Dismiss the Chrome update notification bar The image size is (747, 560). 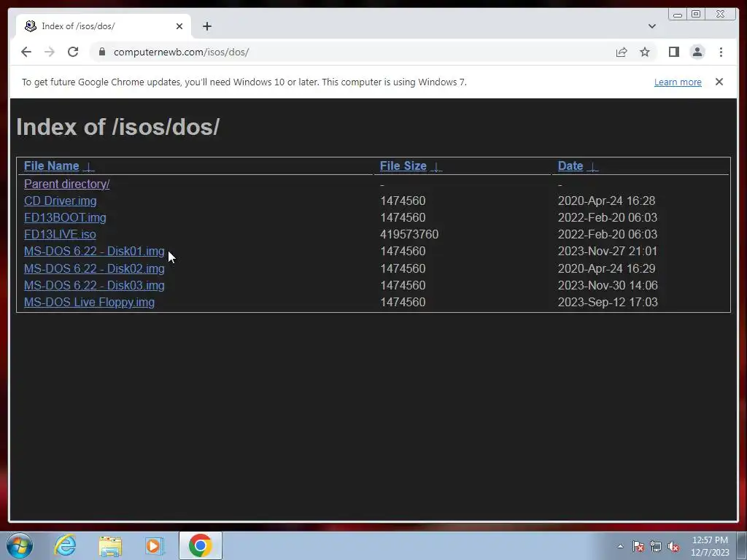[719, 82]
